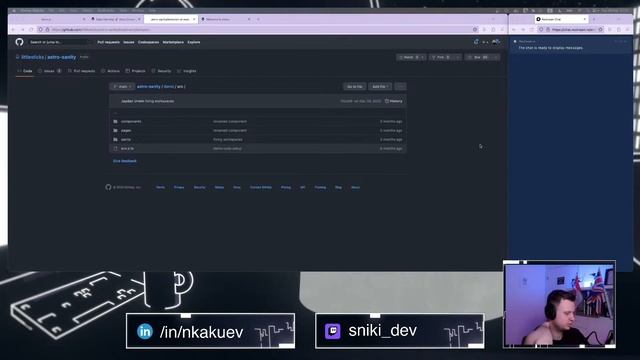Open the user avatar menu
The height and width of the screenshot is (360, 640).
(x=496, y=42)
